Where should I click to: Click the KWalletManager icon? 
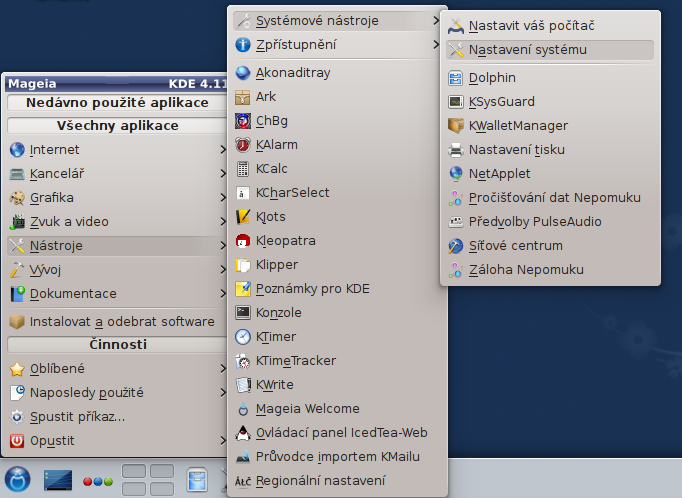[x=455, y=126]
